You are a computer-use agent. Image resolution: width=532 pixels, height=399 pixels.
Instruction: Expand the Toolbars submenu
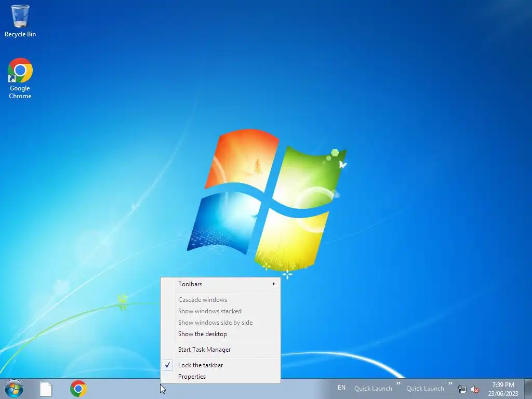(x=220, y=284)
